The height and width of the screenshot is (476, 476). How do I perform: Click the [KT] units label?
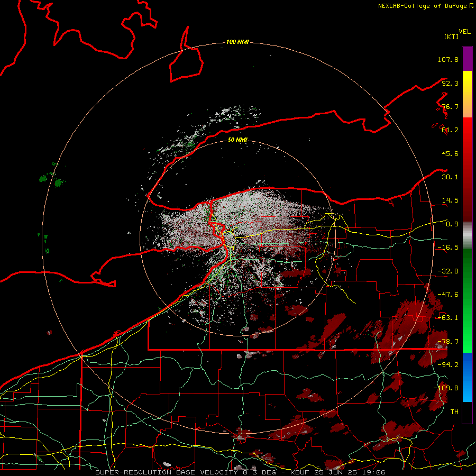[x=451, y=36]
